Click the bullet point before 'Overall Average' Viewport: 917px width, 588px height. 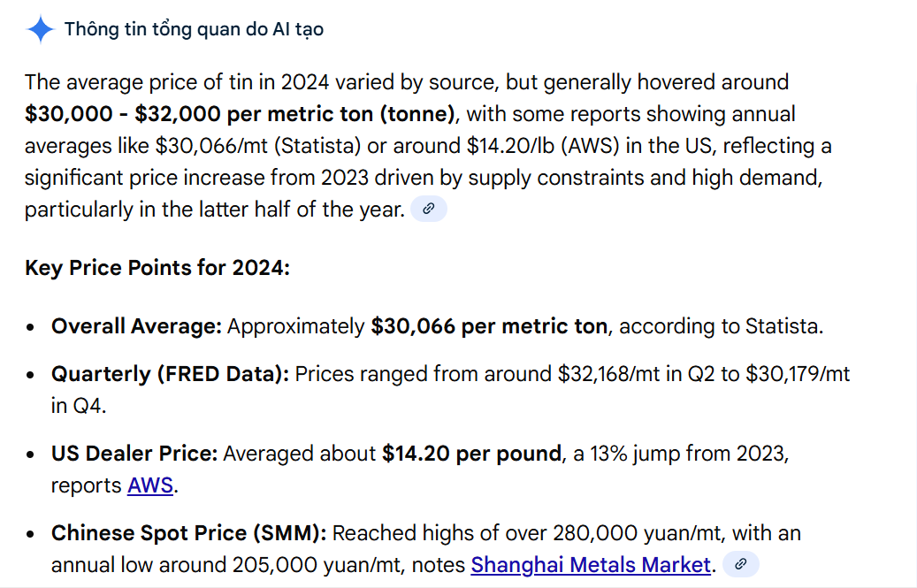pos(31,327)
